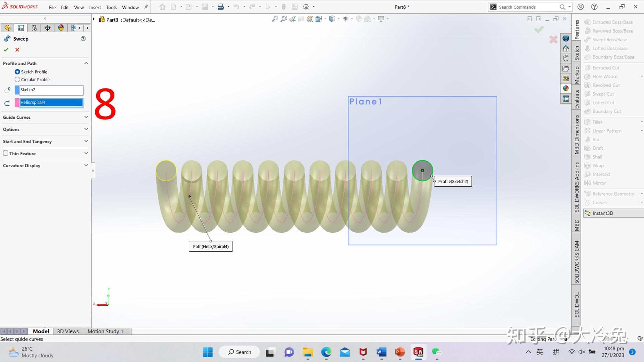Open the Insert menu
The width and height of the screenshot is (644, 362).
click(95, 7)
